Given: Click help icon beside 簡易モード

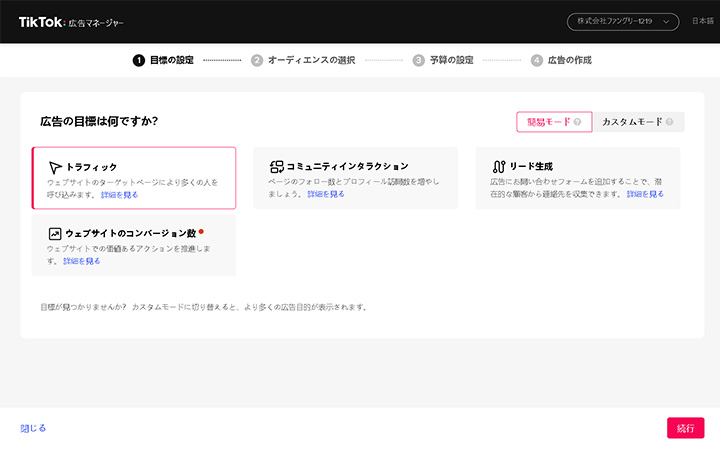Looking at the screenshot, I should click(580, 122).
